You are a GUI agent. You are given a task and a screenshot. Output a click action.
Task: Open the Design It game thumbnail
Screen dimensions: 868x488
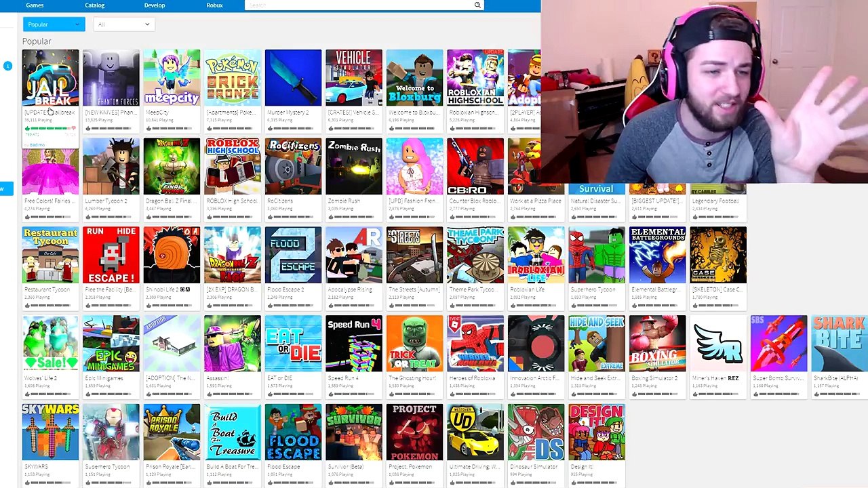click(597, 432)
